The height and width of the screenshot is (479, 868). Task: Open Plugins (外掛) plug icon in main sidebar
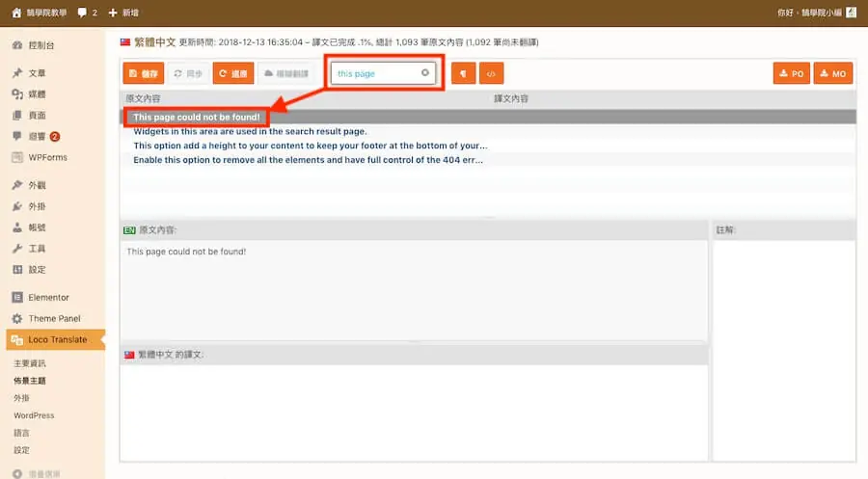pos(17,206)
